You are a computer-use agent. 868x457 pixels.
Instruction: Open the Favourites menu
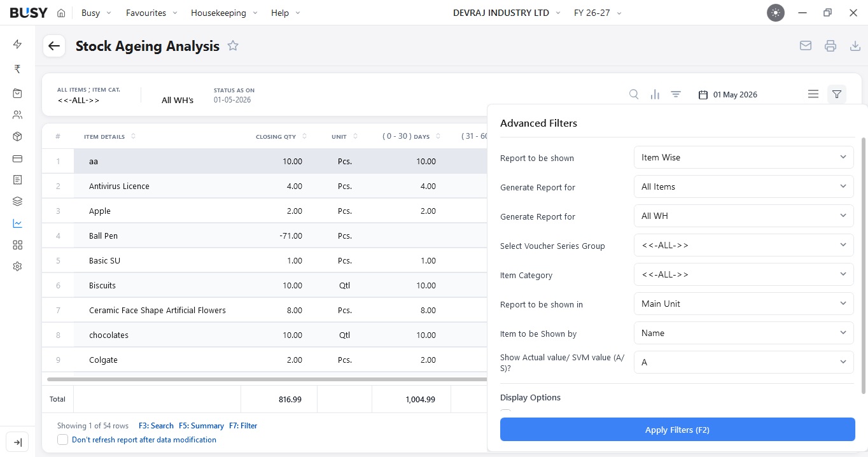pyautogui.click(x=151, y=13)
